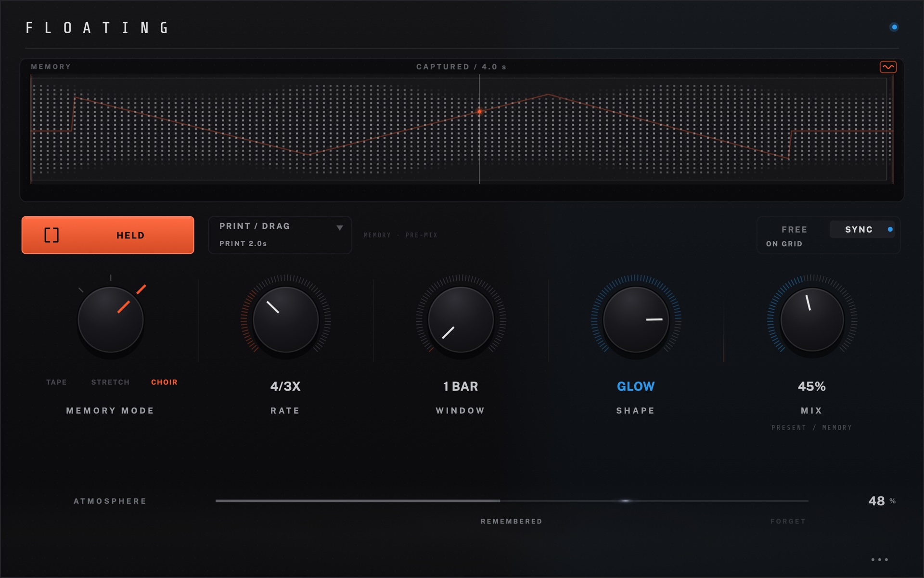Select STRETCH memory mode
Viewport: 924px width, 578px height.
pos(110,382)
